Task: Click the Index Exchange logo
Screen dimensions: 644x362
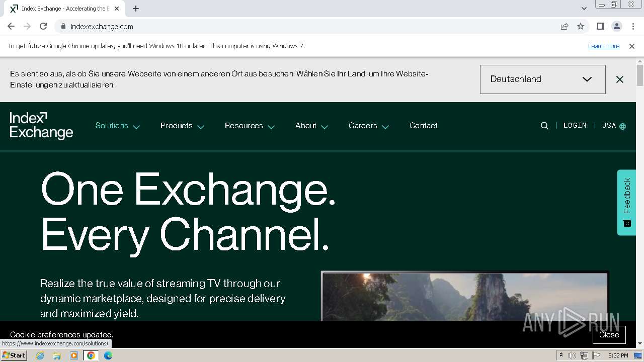Action: point(41,126)
